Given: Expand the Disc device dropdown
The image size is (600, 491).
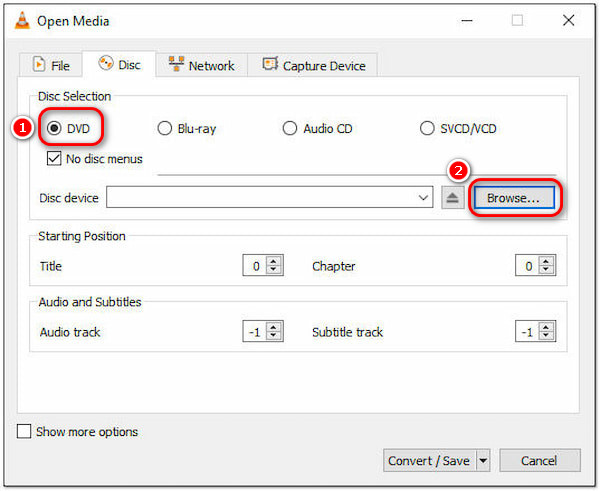Looking at the screenshot, I should point(426,198).
